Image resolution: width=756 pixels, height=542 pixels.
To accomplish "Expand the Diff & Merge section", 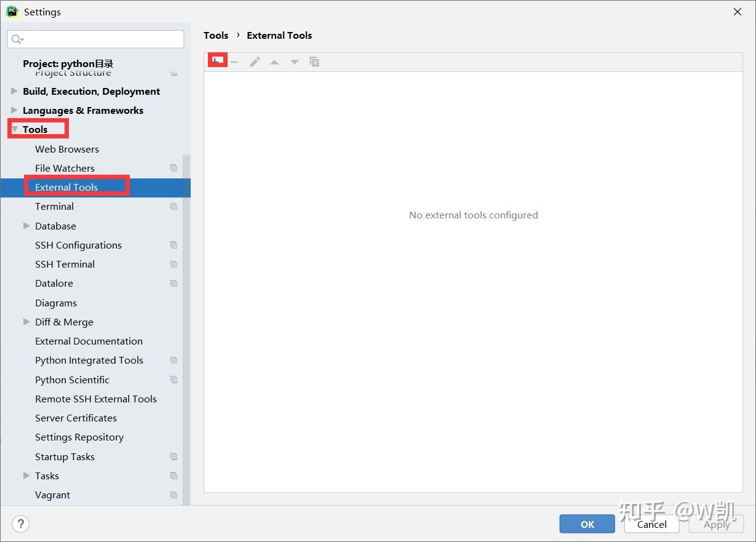I will [x=26, y=322].
